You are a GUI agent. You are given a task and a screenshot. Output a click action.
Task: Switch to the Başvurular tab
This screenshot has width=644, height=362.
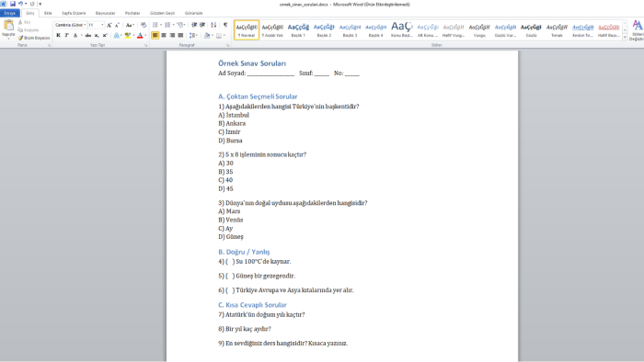pyautogui.click(x=105, y=13)
